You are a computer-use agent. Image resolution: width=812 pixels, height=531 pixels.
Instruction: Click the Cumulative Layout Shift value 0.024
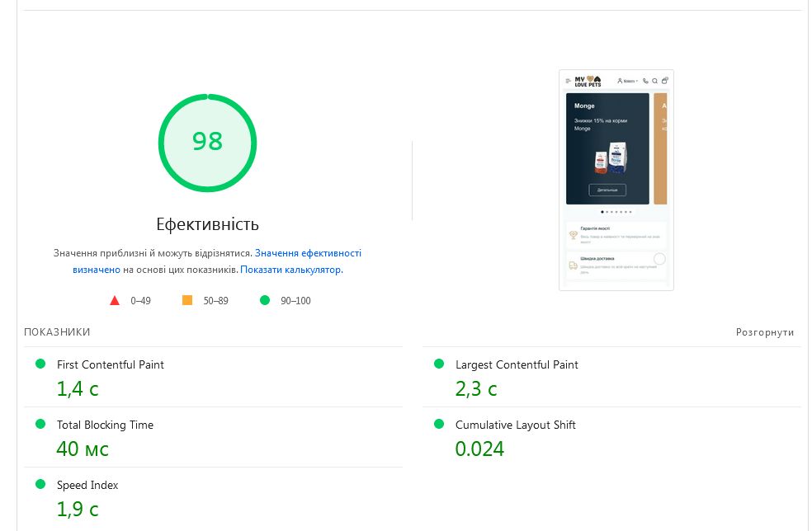(479, 449)
